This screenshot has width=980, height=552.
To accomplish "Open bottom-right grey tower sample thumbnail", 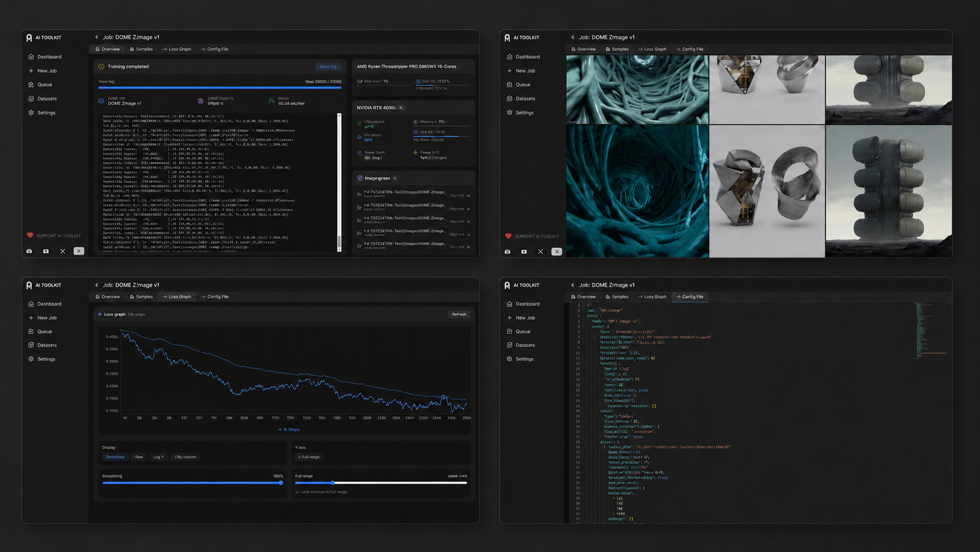I will pos(889,191).
